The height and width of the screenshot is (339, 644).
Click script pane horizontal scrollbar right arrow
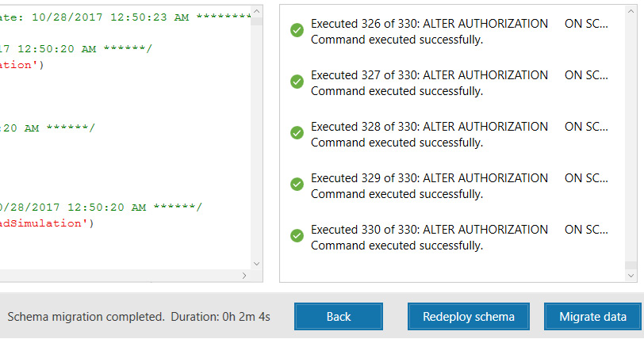(245, 275)
